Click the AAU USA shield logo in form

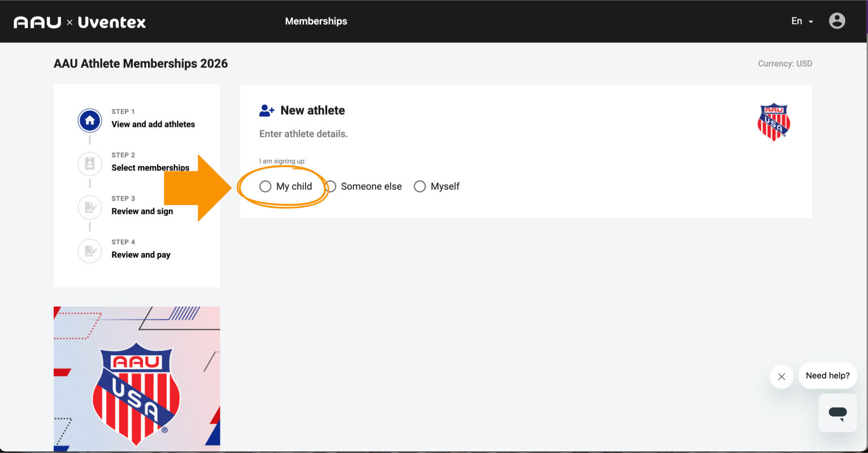[774, 121]
